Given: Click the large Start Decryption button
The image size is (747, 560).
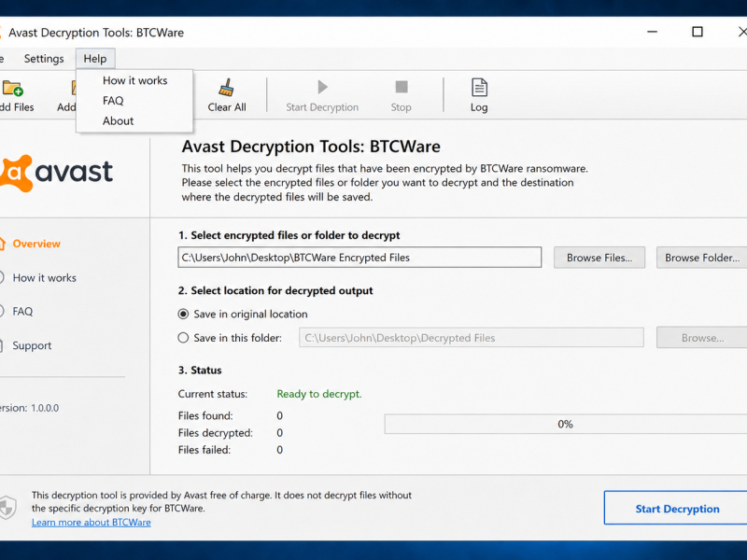Looking at the screenshot, I should coord(677,509).
